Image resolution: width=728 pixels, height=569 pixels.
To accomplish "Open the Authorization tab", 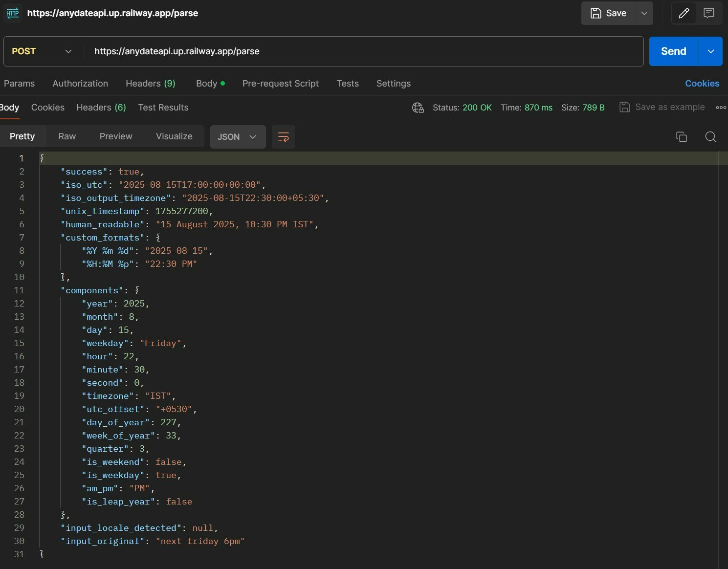I will [80, 84].
